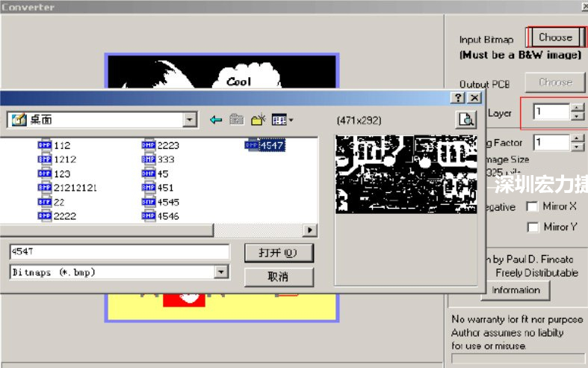588x368 pixels.
Task: Enable the Mirror Y checkbox
Action: coord(533,227)
